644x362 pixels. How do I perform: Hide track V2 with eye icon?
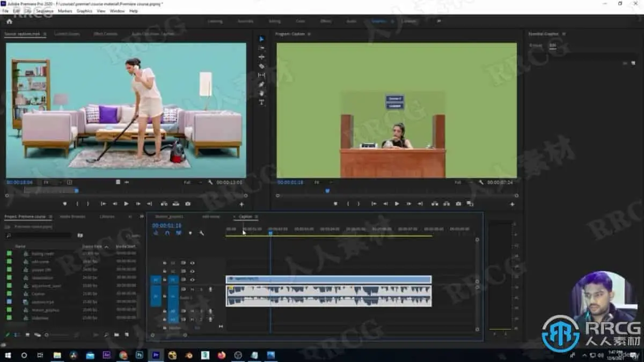[192, 271]
